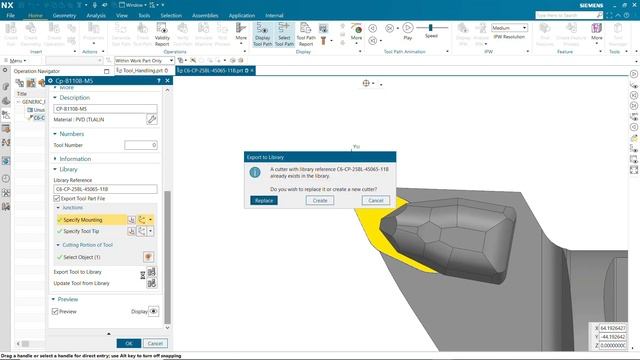
Task: Click the material edit wrench icon
Action: [x=151, y=119]
